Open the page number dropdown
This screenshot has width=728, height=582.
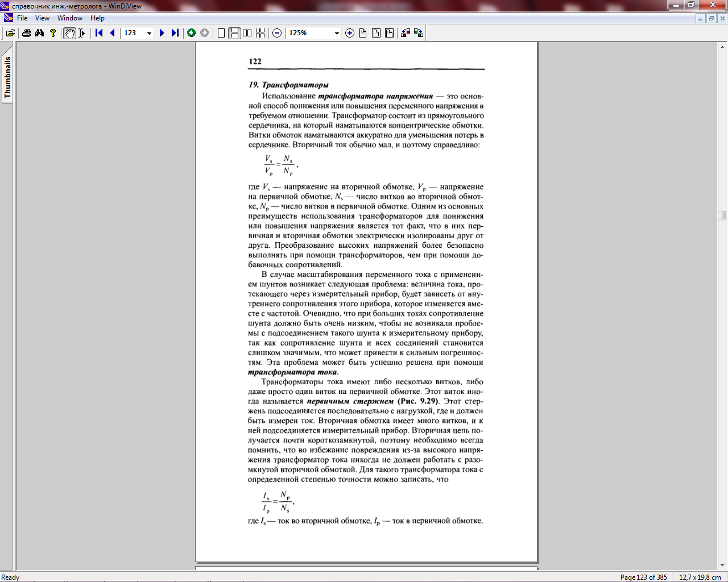(x=149, y=33)
